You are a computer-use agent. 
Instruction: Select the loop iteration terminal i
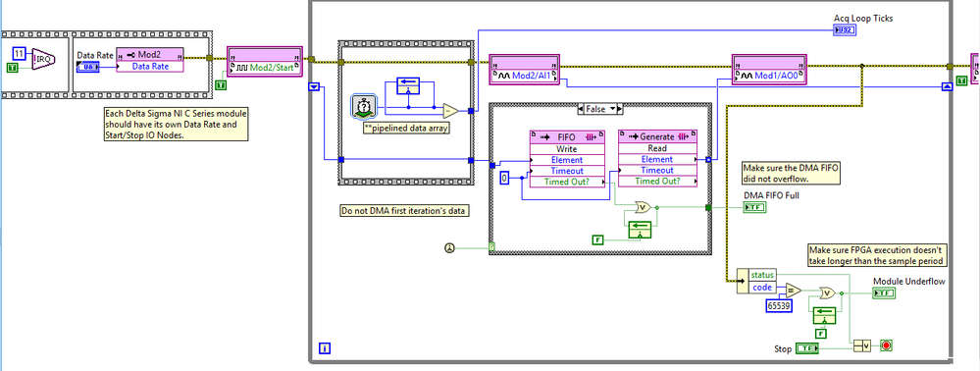(325, 347)
